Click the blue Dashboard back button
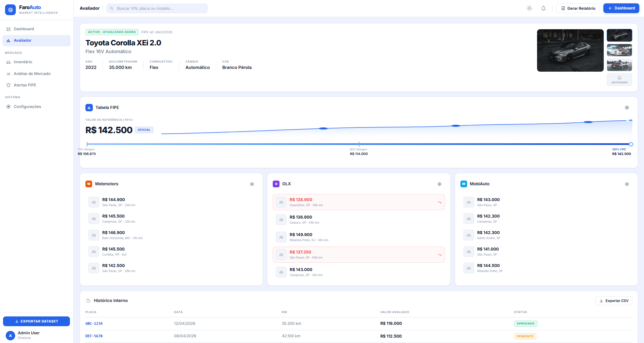This screenshot has height=343, width=644. 621,8
